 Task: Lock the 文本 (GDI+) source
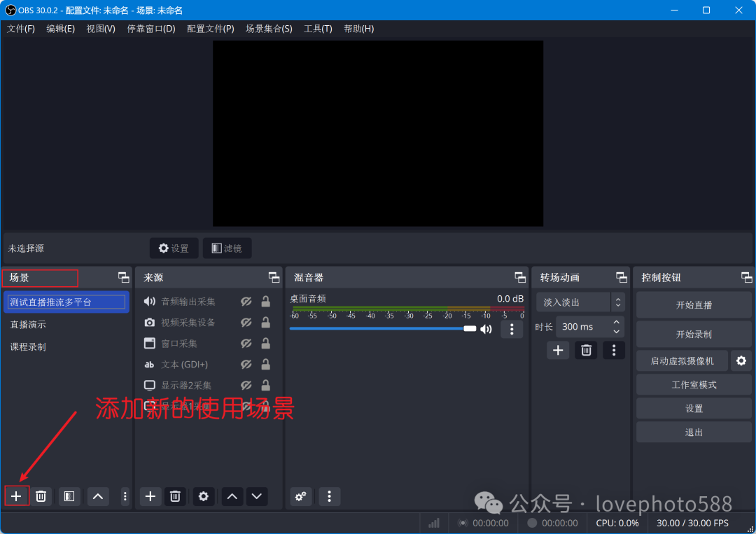click(x=265, y=365)
